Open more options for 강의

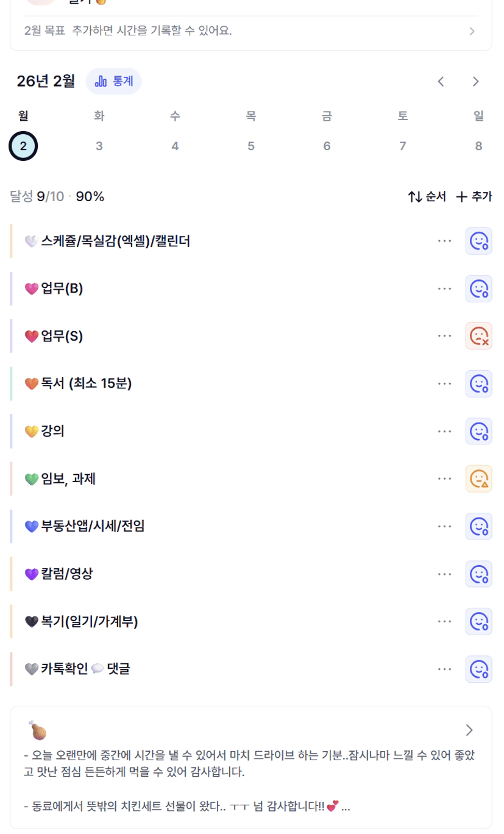coord(444,432)
